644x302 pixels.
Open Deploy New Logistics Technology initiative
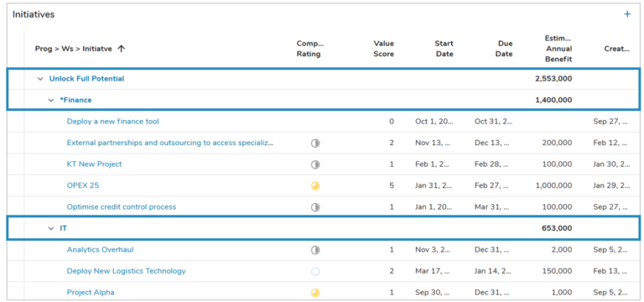pos(127,271)
